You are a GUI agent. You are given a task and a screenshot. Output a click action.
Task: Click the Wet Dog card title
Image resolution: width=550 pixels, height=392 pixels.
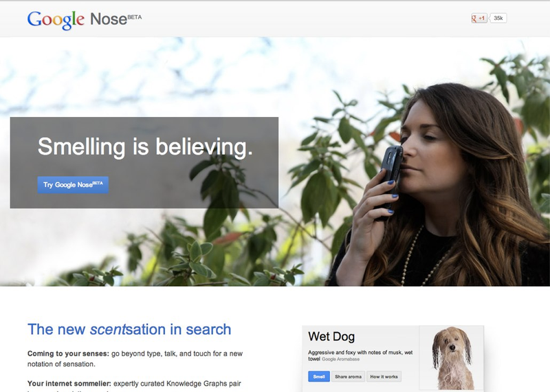point(331,336)
